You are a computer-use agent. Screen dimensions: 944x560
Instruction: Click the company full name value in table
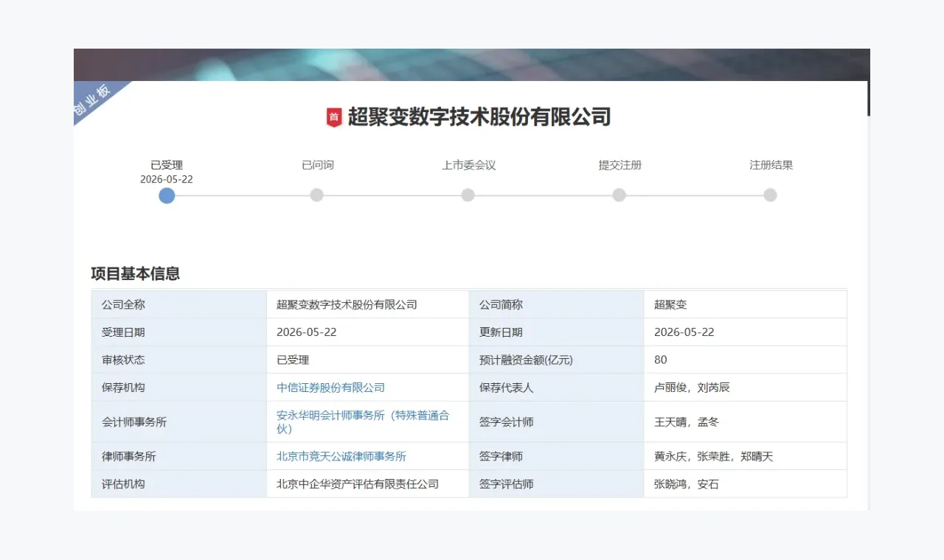tap(347, 304)
